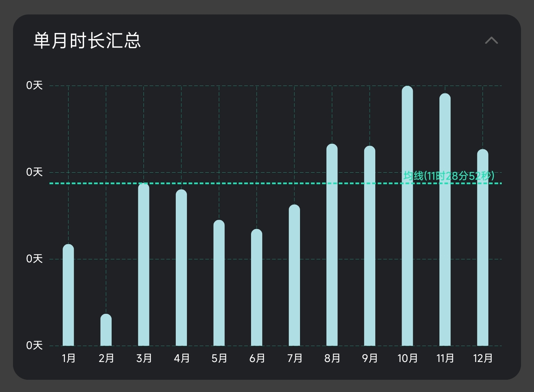Select the 3月 bar
Screen dimensions: 534x392
click(x=144, y=265)
